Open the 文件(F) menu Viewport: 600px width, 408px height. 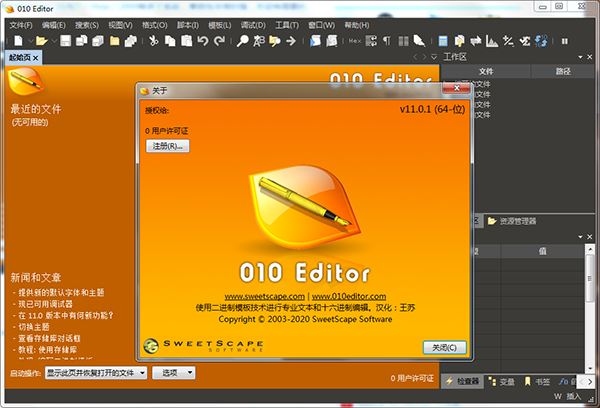point(21,25)
